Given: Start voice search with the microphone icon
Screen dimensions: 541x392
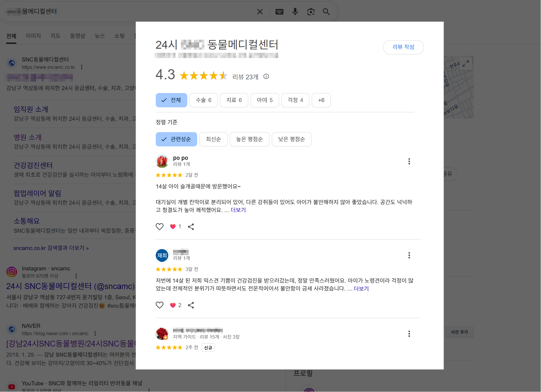Looking at the screenshot, I should point(295,12).
